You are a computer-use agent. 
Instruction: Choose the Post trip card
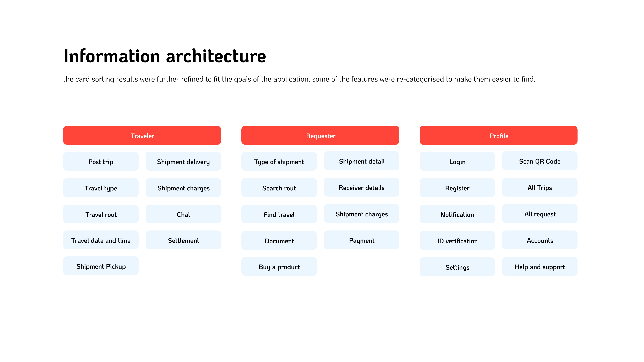[x=101, y=161]
